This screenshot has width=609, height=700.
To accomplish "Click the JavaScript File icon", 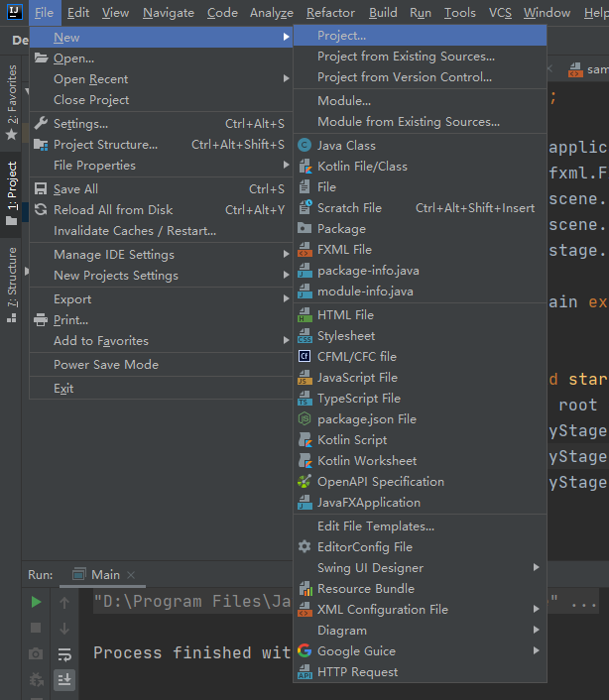I will 304,377.
